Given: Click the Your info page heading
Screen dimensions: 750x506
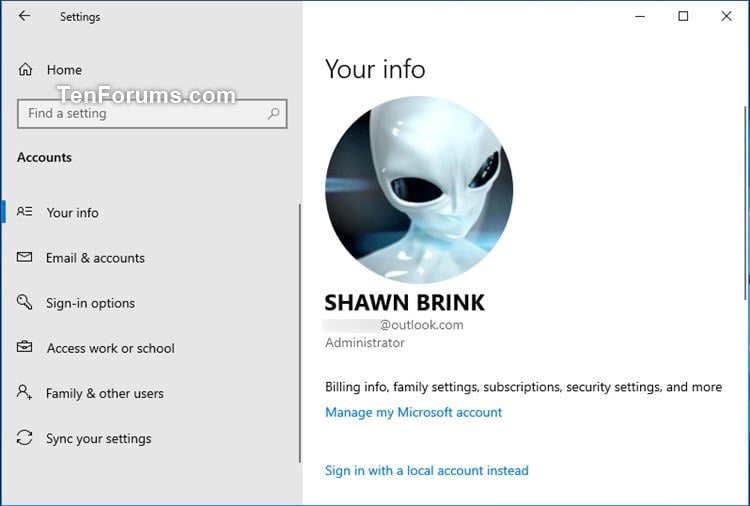Looking at the screenshot, I should tap(375, 69).
